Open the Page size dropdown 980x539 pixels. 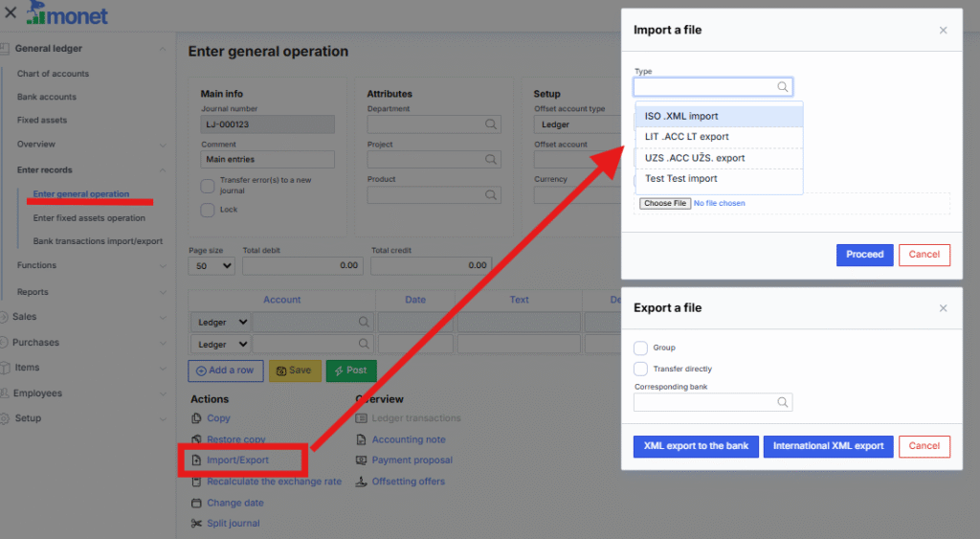(213, 266)
